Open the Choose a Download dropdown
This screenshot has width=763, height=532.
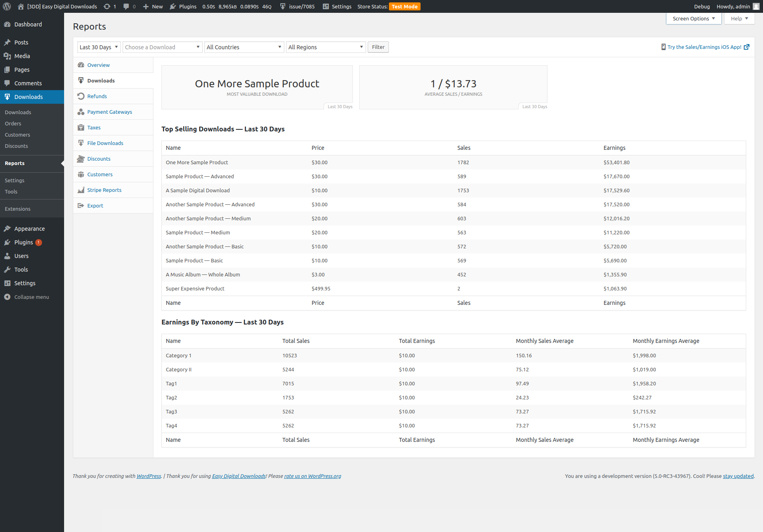pos(162,47)
